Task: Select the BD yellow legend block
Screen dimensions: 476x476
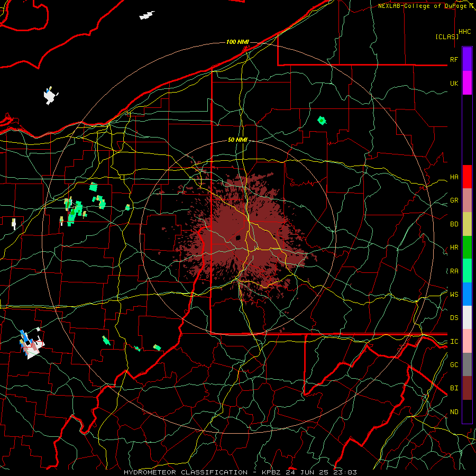Action: click(467, 224)
